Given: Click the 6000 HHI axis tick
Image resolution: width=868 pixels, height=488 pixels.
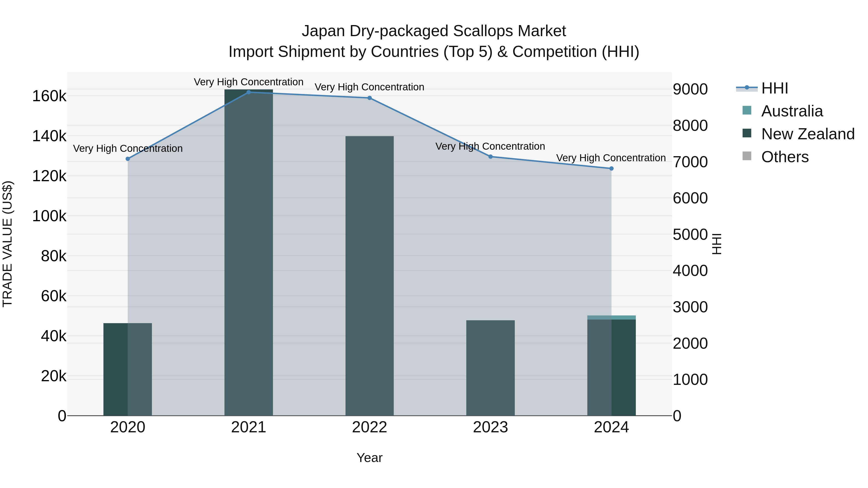Looking at the screenshot, I should coord(691,198).
